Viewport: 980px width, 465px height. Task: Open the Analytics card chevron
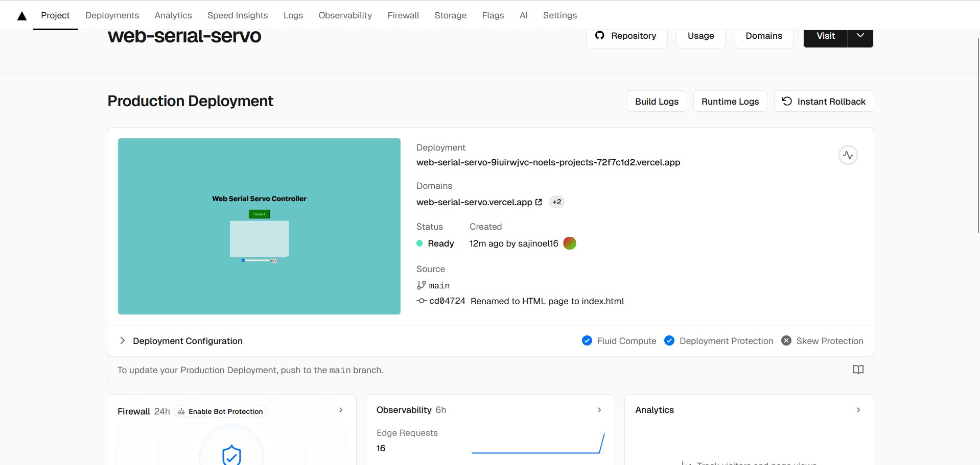tap(858, 410)
